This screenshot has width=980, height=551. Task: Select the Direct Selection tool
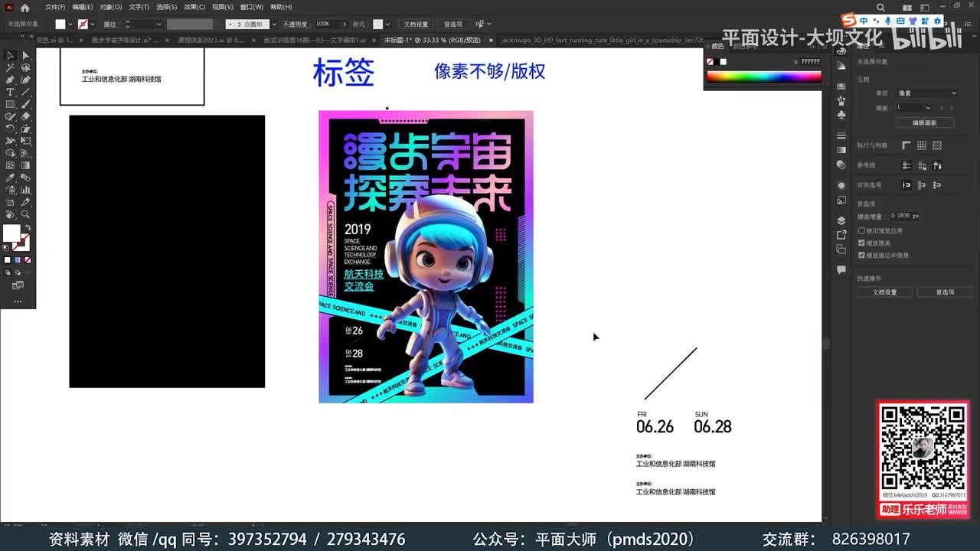25,55
